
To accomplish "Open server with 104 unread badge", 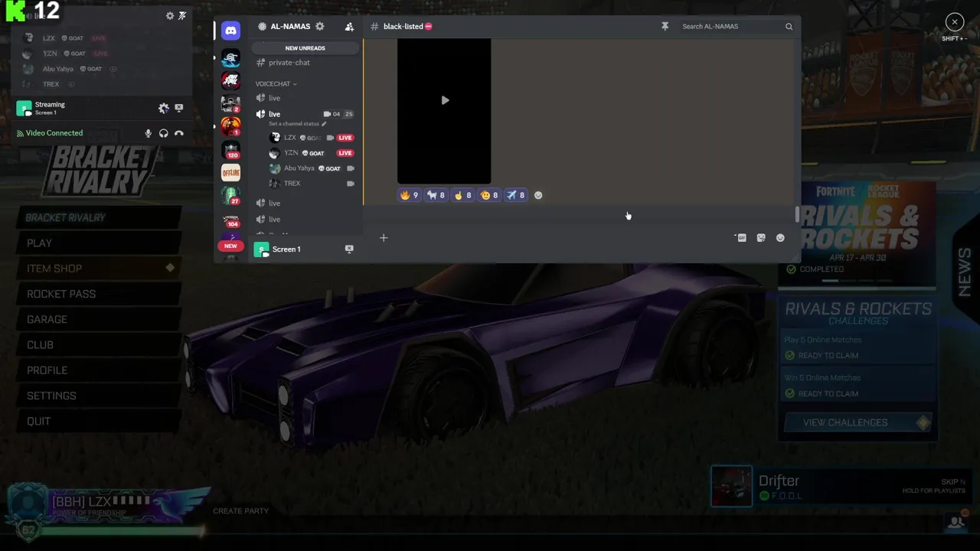I will point(230,220).
